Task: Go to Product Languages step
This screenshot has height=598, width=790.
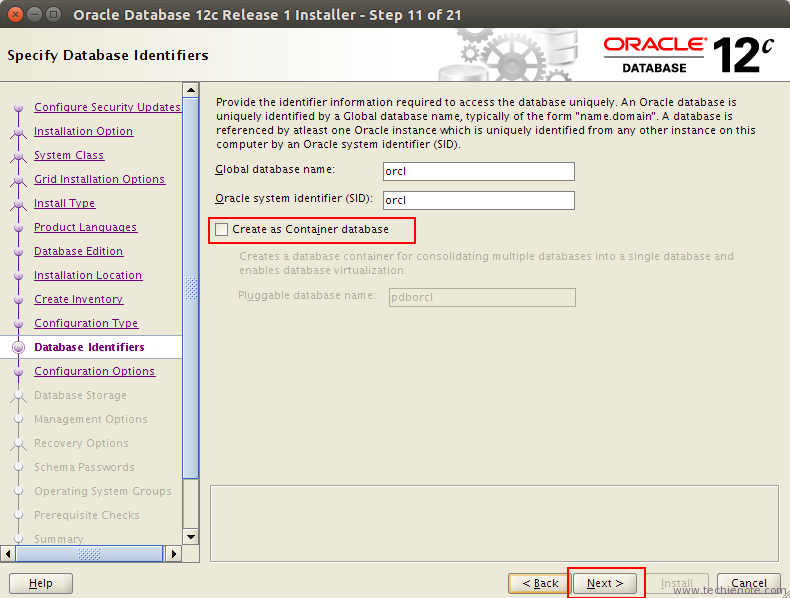Action: point(86,227)
